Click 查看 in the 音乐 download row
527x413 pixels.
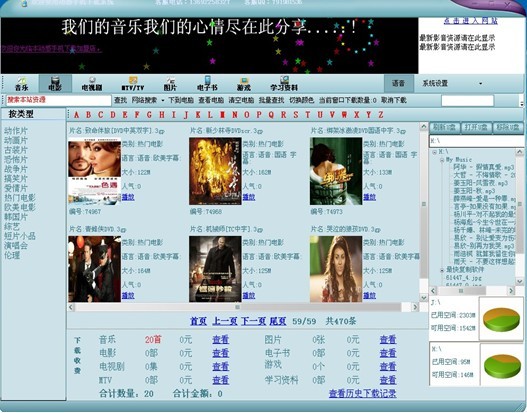coord(220,340)
